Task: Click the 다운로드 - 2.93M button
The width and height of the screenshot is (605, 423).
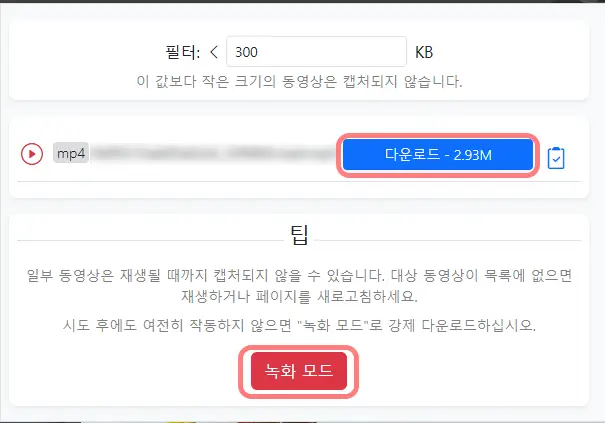Action: click(x=438, y=155)
